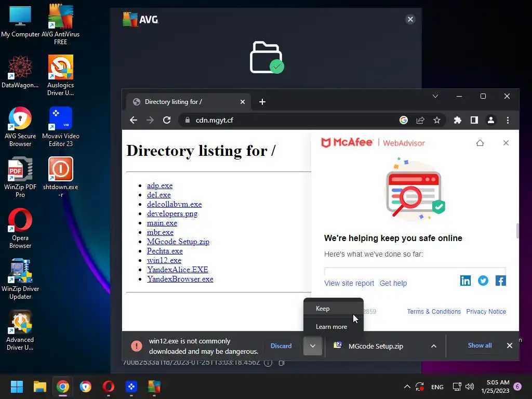Click delcollabvm.exe link

(x=174, y=204)
